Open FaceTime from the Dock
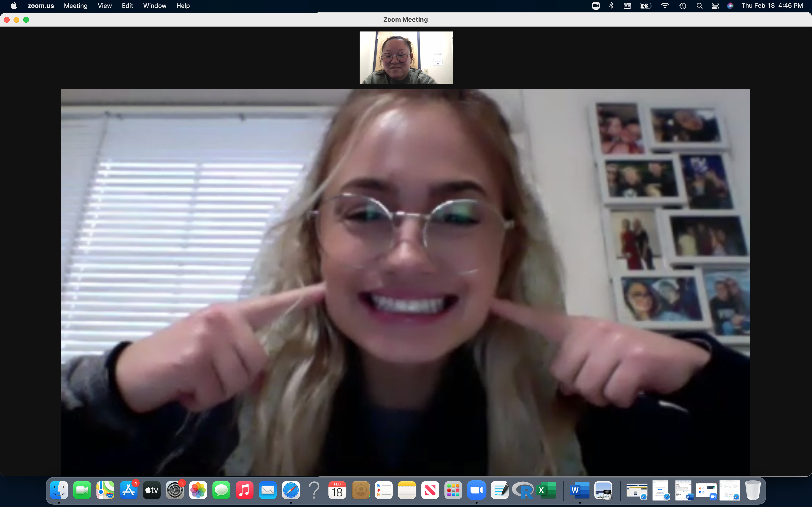 point(82,490)
